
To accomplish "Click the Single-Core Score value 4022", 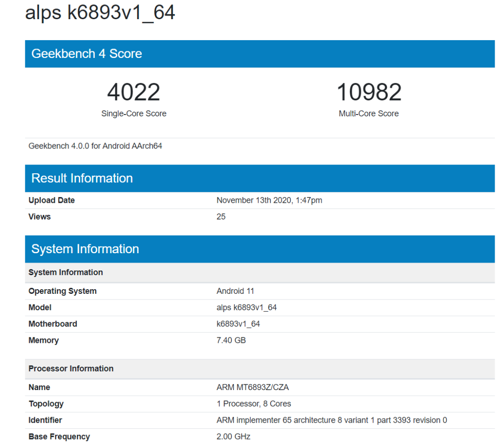I will [x=133, y=92].
